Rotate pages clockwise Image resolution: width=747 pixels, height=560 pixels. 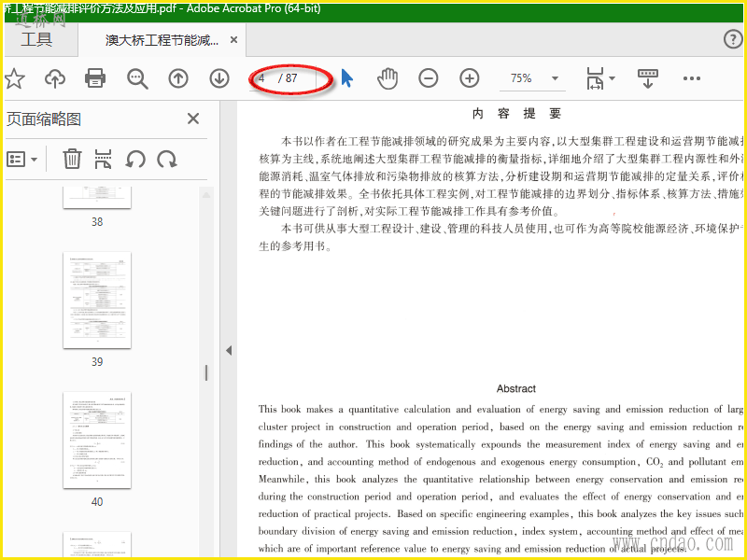coord(167,160)
